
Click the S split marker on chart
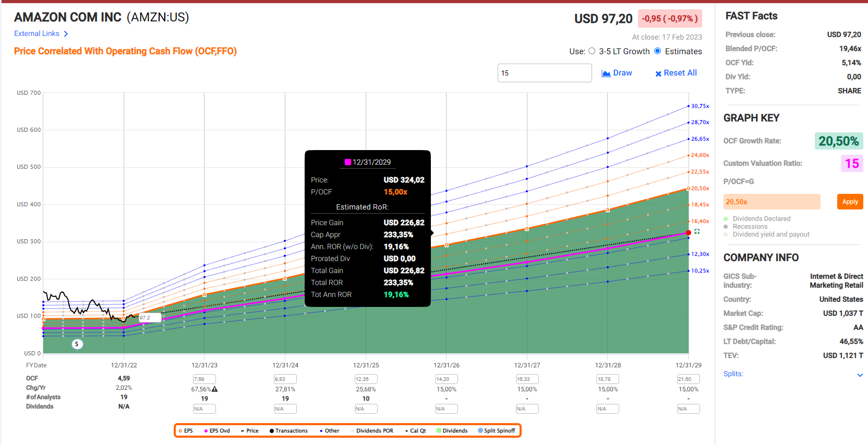pos(77,344)
